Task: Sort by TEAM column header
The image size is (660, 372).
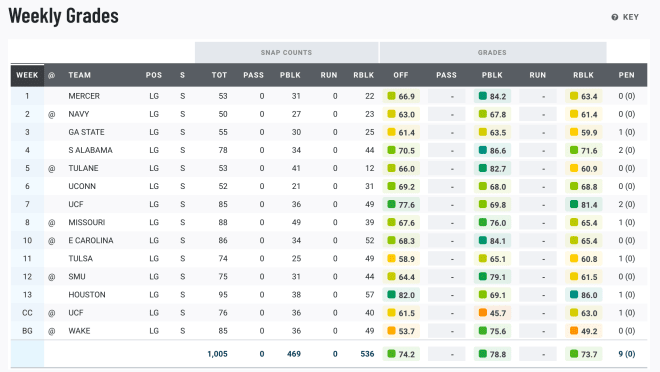Action: point(80,75)
